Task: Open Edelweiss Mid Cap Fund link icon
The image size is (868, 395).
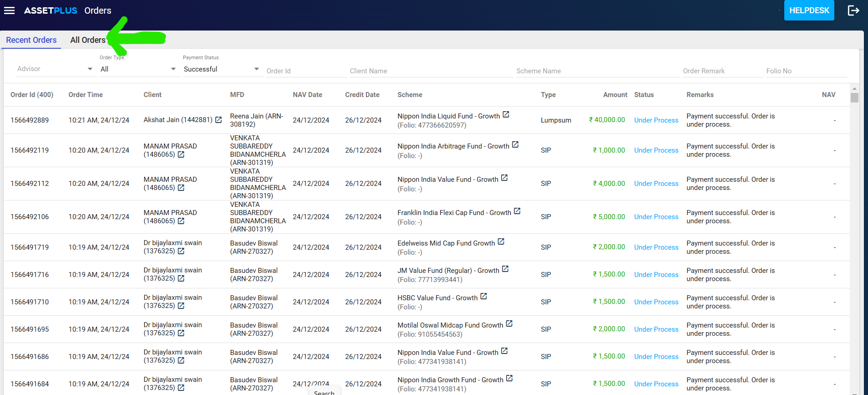Action: pos(501,242)
